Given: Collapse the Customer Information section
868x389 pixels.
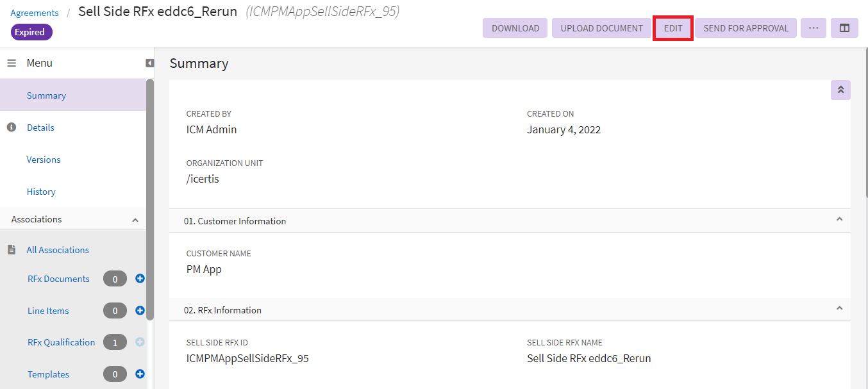Looking at the screenshot, I should (839, 220).
